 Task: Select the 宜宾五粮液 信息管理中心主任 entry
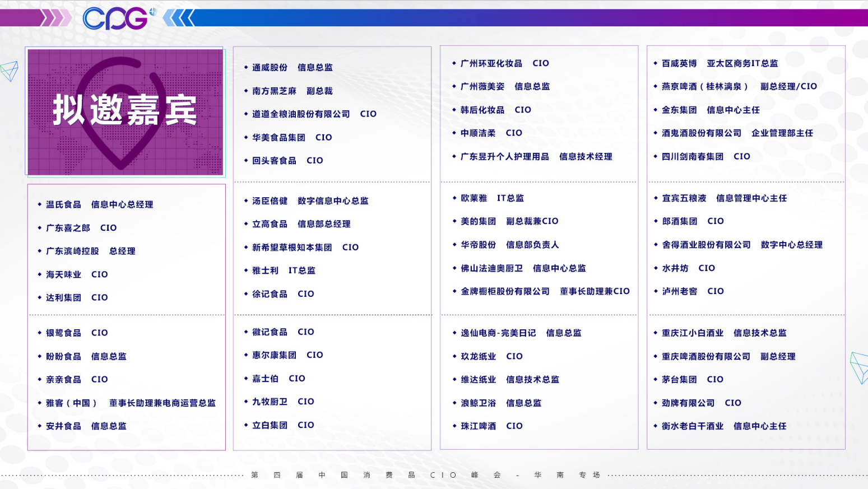coord(725,198)
